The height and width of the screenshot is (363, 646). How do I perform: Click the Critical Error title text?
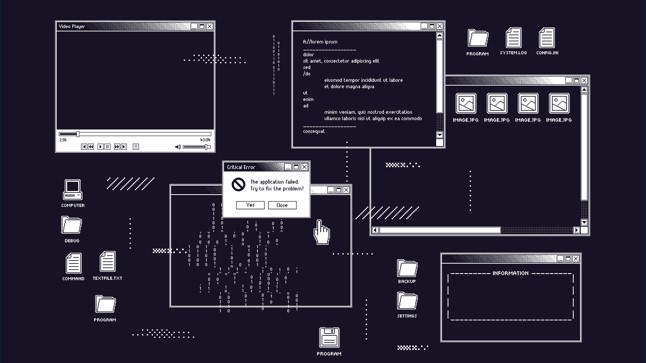pos(241,167)
